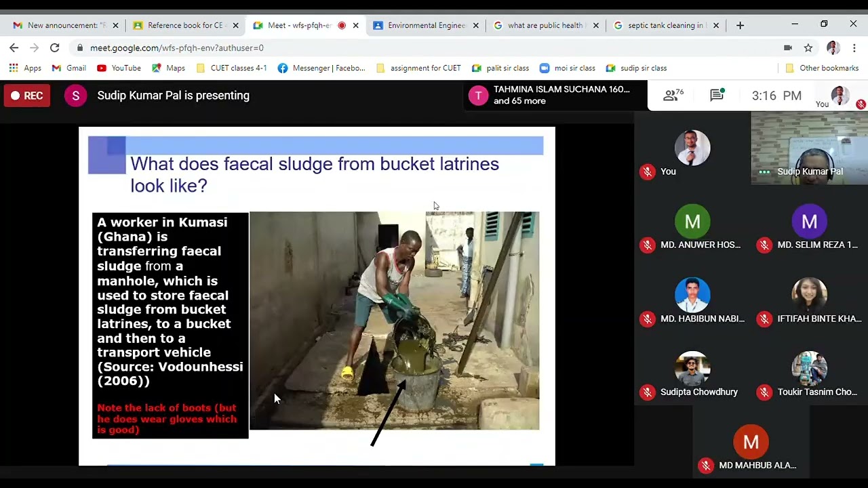Screen dimensions: 868x488
Task: Click the presented slide photo of worker
Action: [395, 321]
